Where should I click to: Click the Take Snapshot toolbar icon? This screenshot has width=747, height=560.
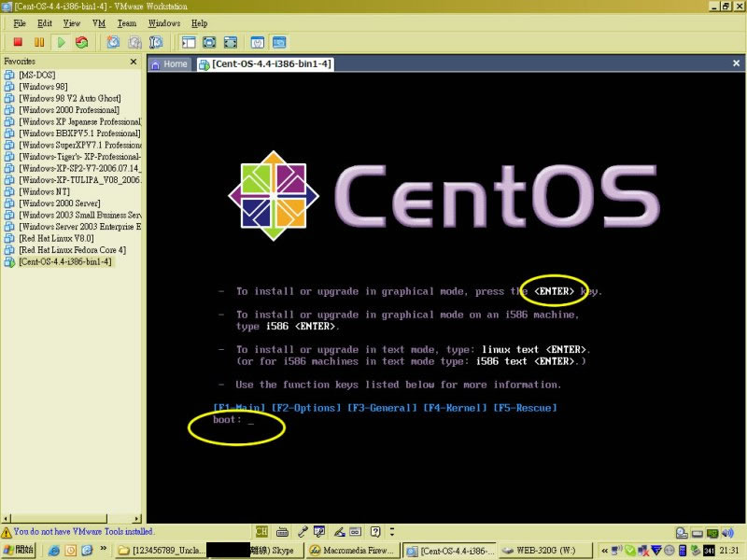(113, 42)
